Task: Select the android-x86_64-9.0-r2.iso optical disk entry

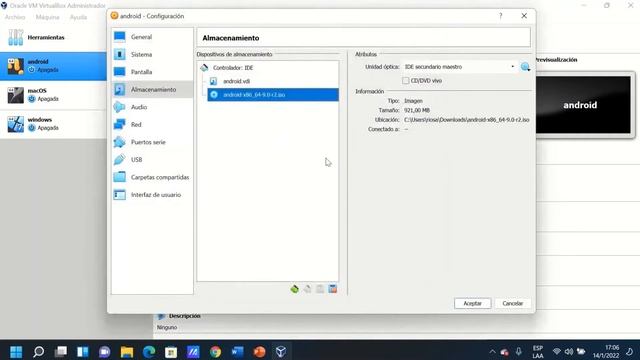Action: pos(273,95)
